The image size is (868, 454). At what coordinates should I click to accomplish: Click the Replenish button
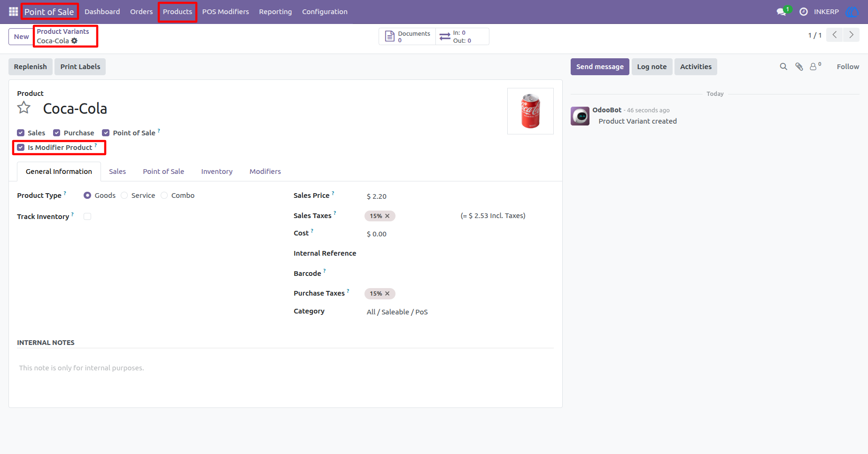coord(31,67)
